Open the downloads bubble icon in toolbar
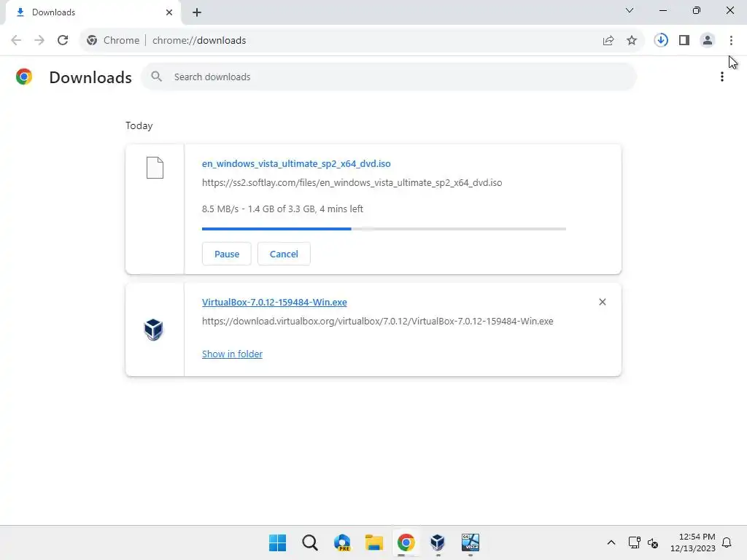Viewport: 747px width, 560px height. [661, 41]
